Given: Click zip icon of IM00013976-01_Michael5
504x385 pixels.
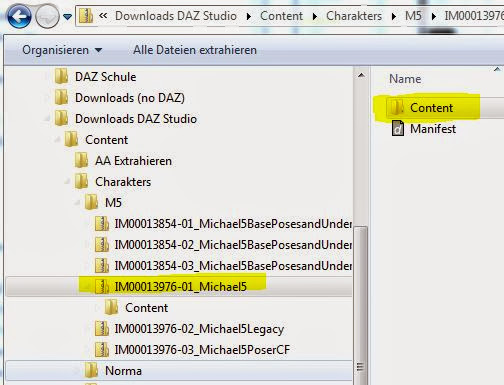Looking at the screenshot, I should pyautogui.click(x=102, y=286).
